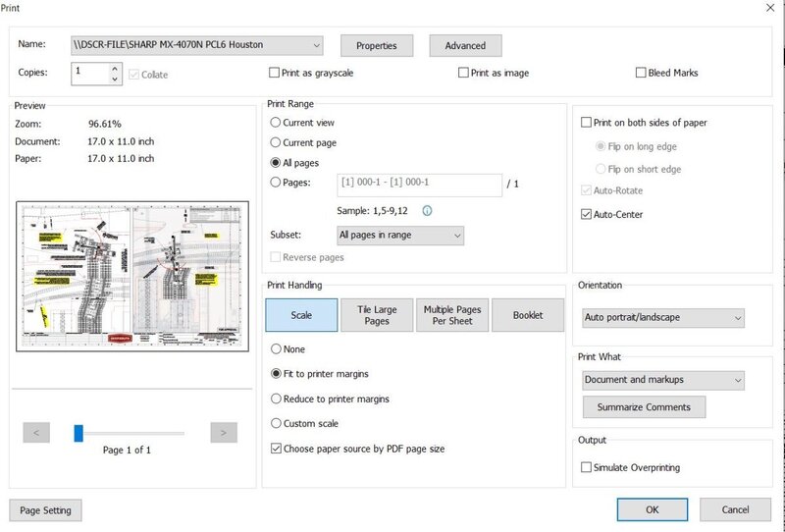Open printer Properties
This screenshot has height=532, width=785.
376,45
